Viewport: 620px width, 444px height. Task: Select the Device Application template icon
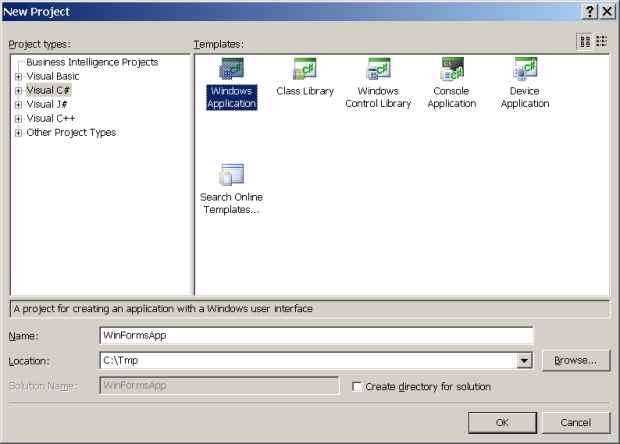coord(525,71)
